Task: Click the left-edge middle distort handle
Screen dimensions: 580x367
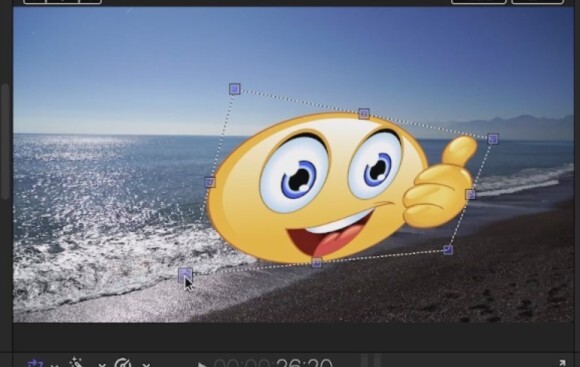Action: [x=210, y=182]
